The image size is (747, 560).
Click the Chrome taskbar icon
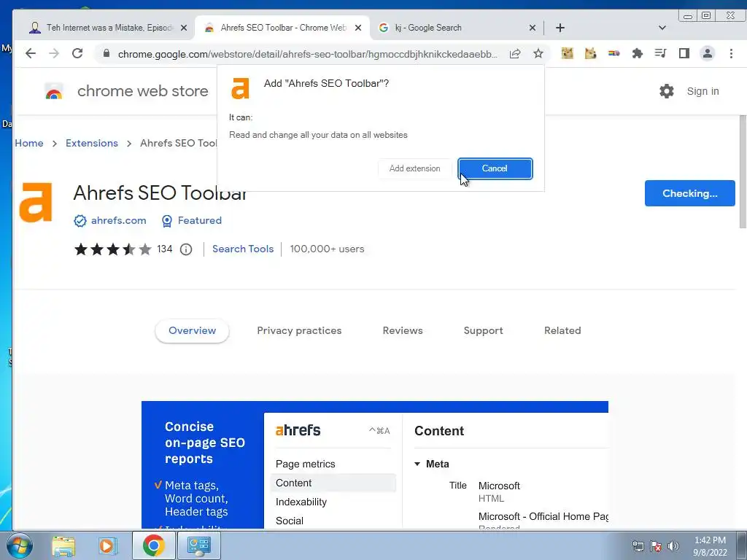pos(153,545)
